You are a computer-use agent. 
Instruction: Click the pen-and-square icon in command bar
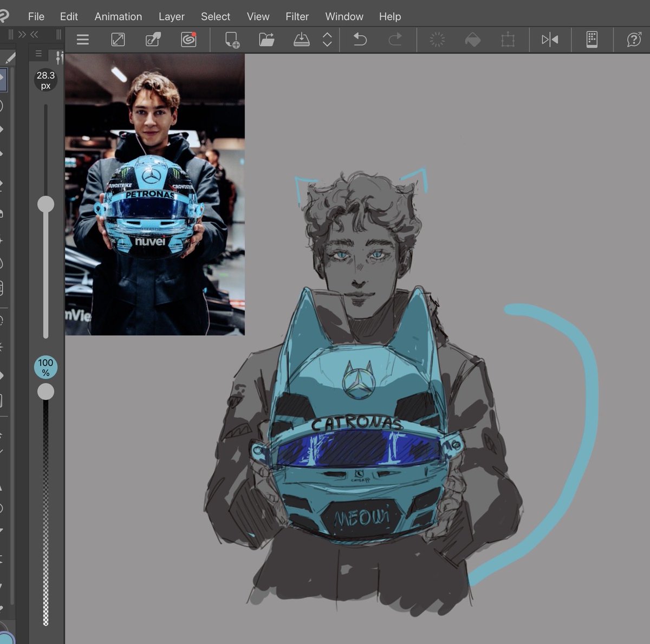pyautogui.click(x=153, y=40)
